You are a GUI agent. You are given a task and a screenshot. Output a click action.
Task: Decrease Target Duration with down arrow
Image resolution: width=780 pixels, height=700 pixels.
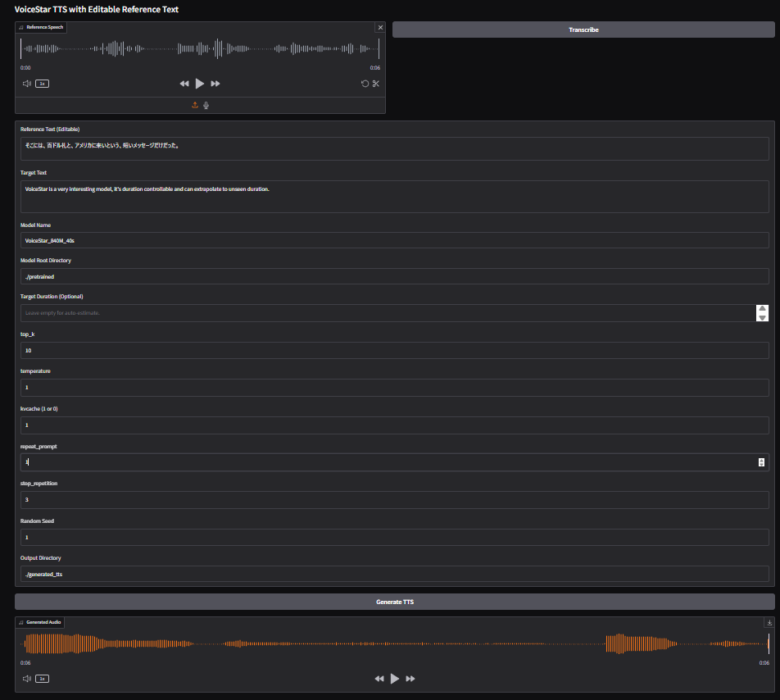(762, 317)
